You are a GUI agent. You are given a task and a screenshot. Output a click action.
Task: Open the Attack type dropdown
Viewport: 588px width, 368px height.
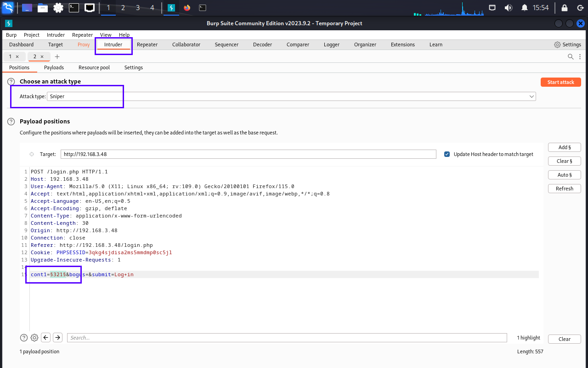click(x=291, y=96)
